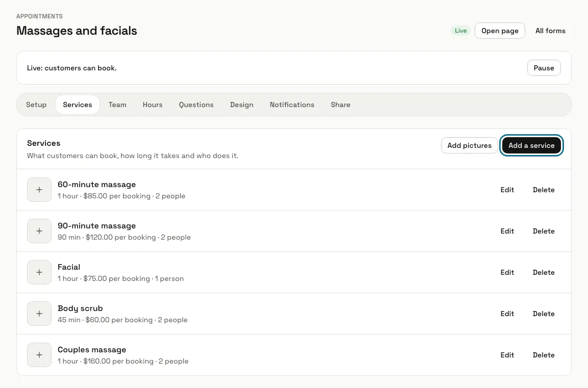Edit the Facial service
This screenshot has width=588, height=388.
(x=507, y=272)
